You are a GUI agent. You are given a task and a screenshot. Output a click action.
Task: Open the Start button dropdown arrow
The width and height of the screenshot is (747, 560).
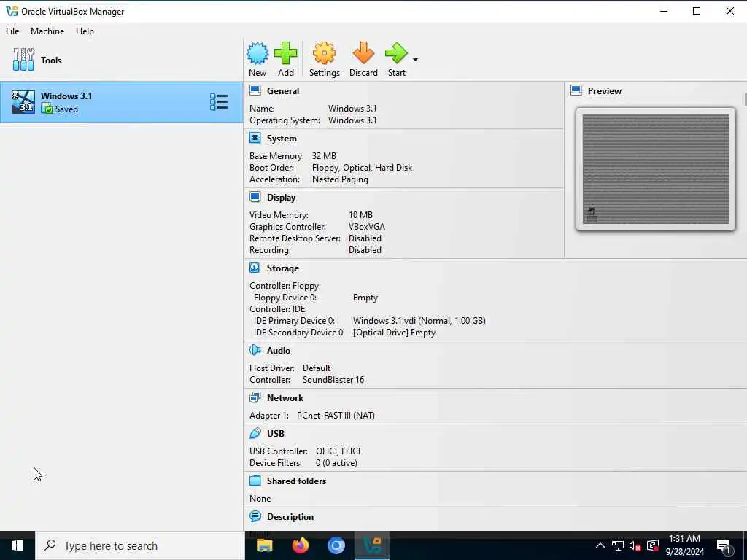click(415, 60)
